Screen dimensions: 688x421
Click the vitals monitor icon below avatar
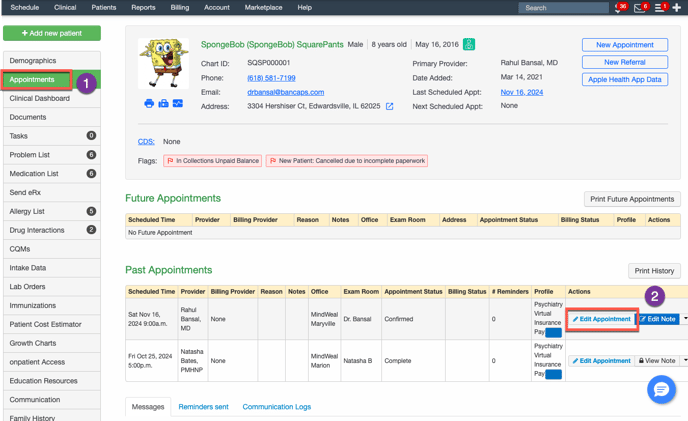pos(177,104)
